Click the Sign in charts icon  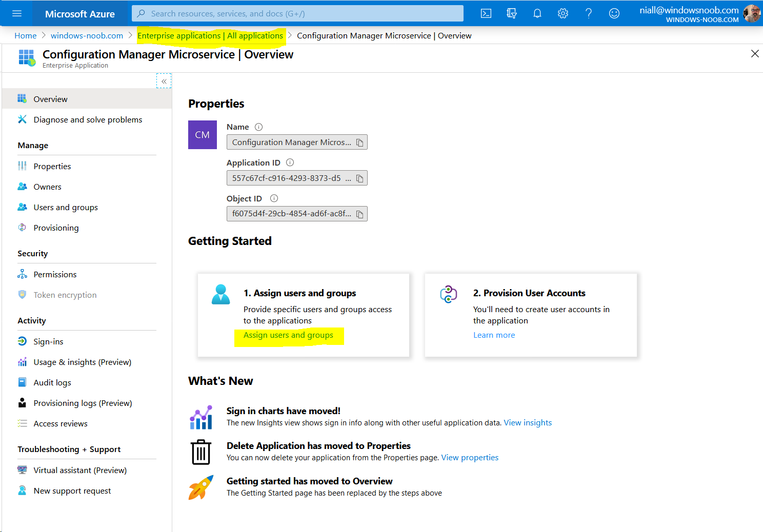pos(201,417)
